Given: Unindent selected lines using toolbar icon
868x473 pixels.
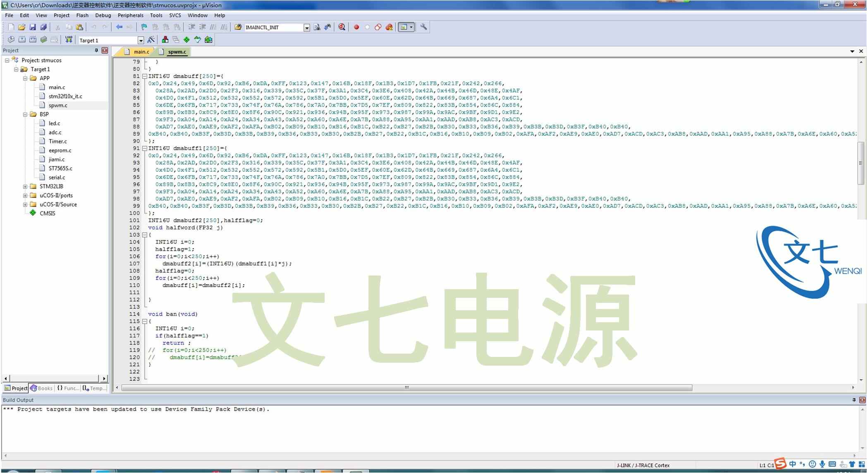Looking at the screenshot, I should 202,27.
